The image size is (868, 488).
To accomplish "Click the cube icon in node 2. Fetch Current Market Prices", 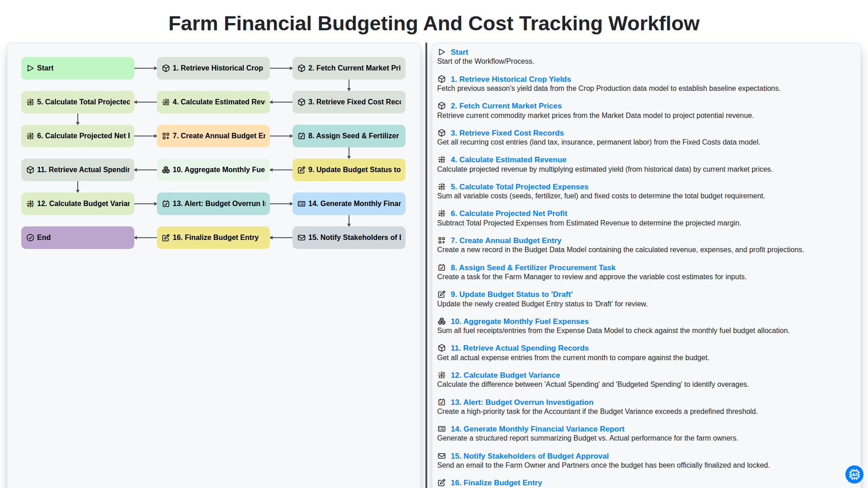I will point(302,68).
